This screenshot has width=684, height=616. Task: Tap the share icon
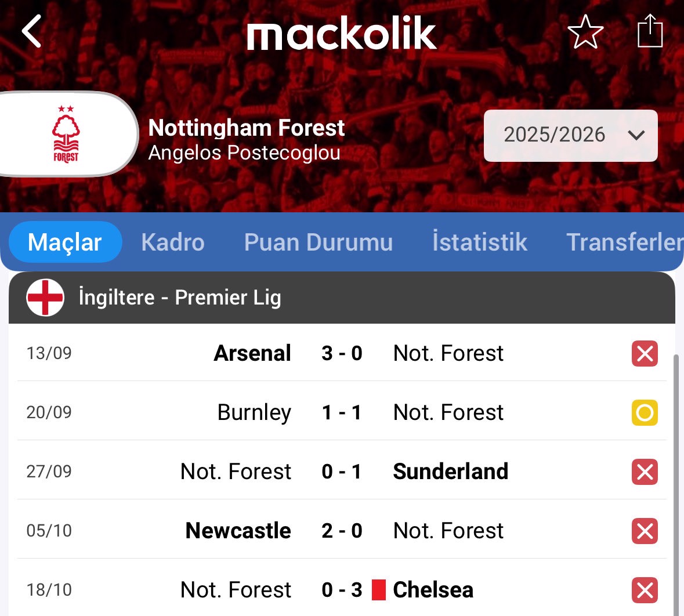point(650,31)
